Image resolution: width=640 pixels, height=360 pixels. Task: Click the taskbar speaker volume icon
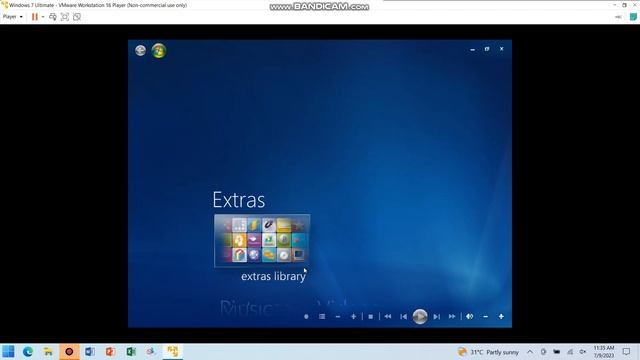[x=583, y=352]
